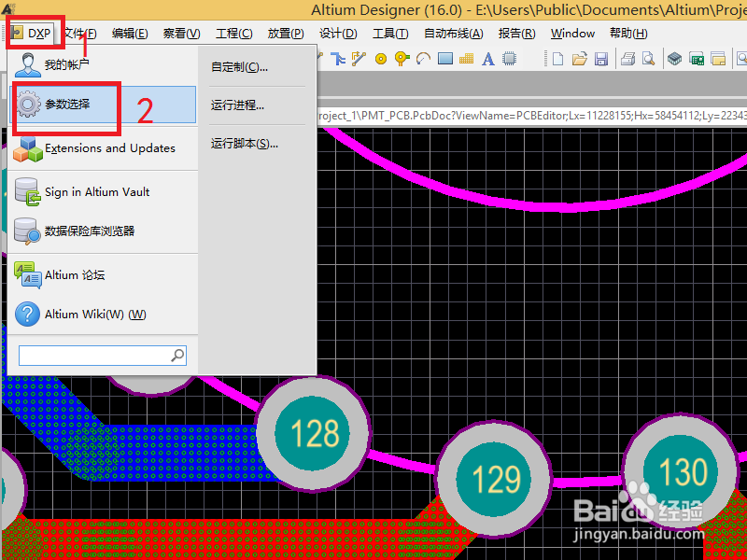Open Extensions and Updates
Image resolution: width=747 pixels, height=560 pixels.
[112, 147]
